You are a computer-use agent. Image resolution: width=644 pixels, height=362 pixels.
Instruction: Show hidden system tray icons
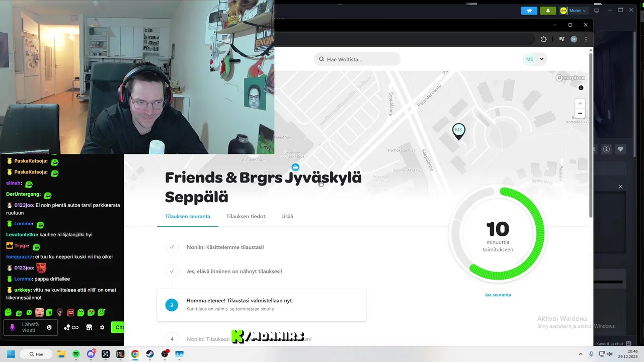pos(580,354)
